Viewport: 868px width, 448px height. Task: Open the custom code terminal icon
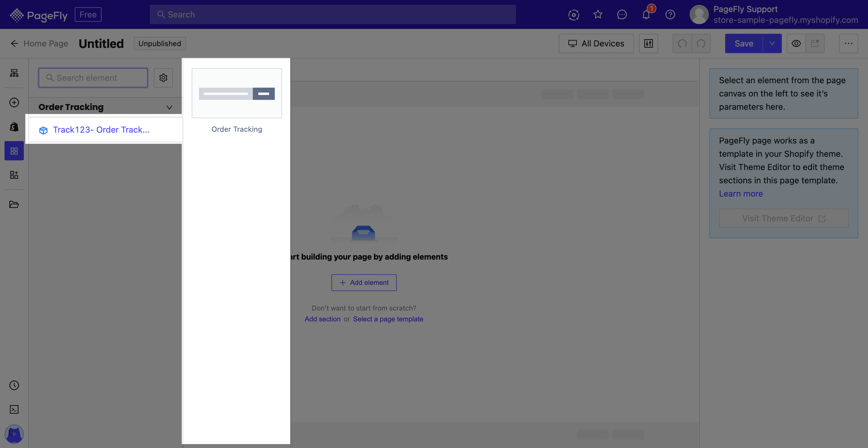(14, 410)
